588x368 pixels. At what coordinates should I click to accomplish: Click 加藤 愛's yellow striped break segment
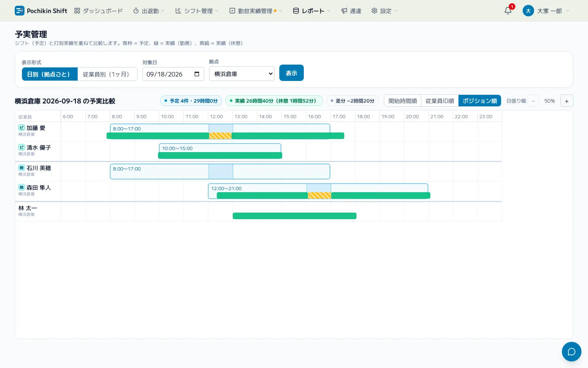pos(220,136)
